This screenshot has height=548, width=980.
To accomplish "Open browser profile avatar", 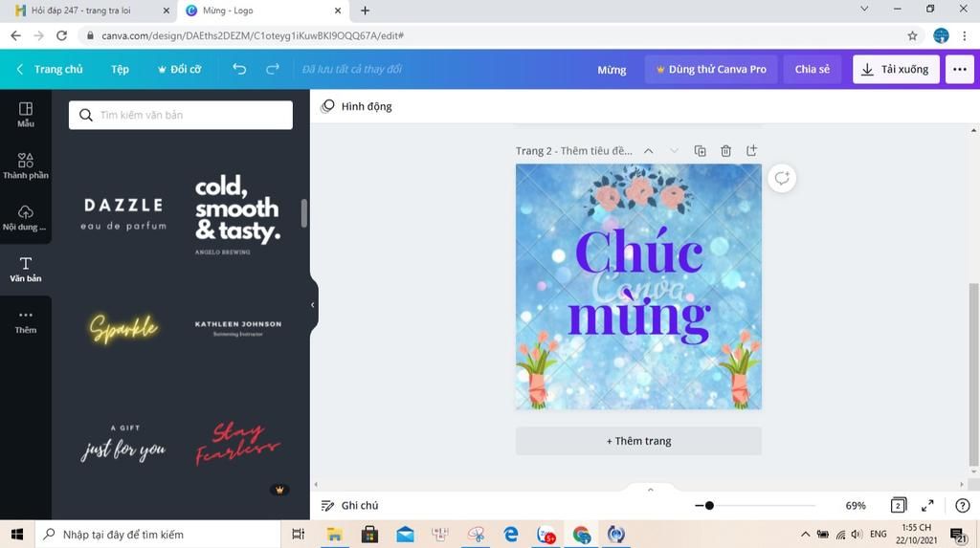I will [941, 35].
